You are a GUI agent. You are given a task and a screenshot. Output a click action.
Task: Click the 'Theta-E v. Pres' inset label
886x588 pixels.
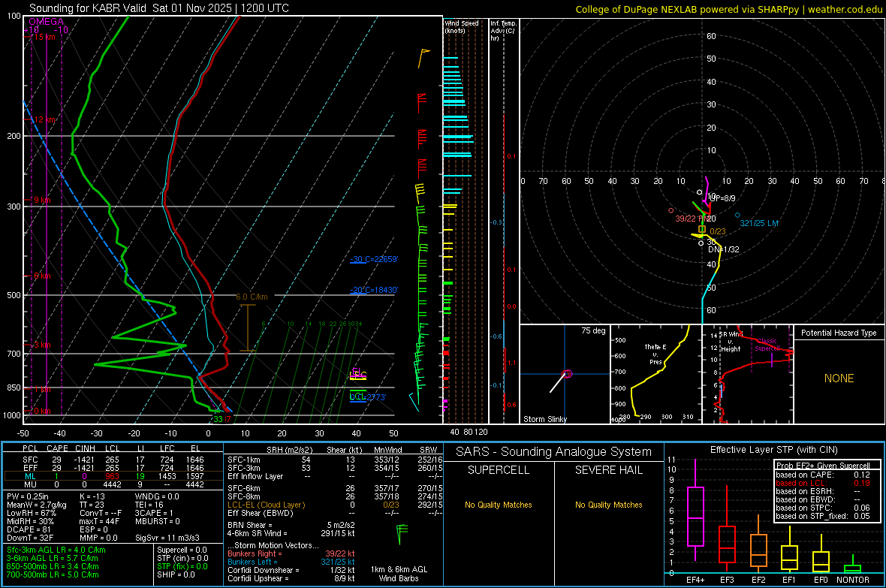pos(655,354)
